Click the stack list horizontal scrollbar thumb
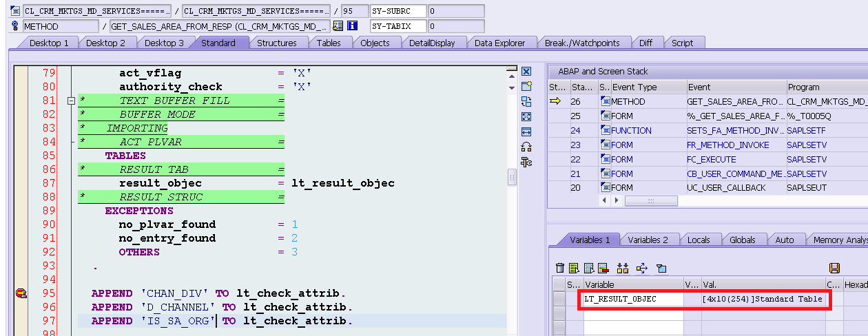 (x=650, y=200)
